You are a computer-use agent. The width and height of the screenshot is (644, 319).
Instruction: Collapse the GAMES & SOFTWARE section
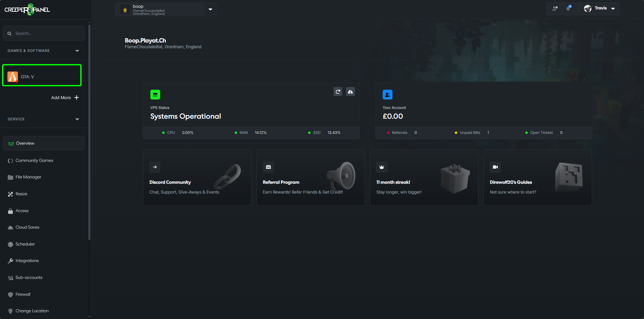tap(77, 51)
